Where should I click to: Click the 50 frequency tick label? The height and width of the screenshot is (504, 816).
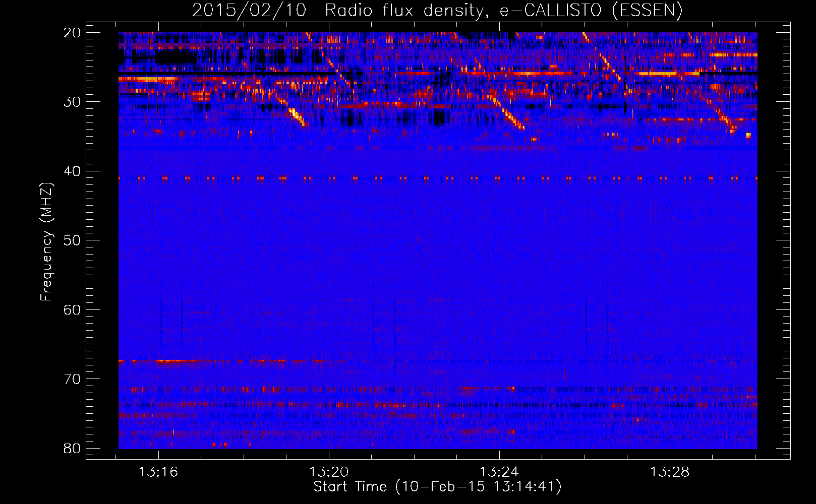(72, 240)
